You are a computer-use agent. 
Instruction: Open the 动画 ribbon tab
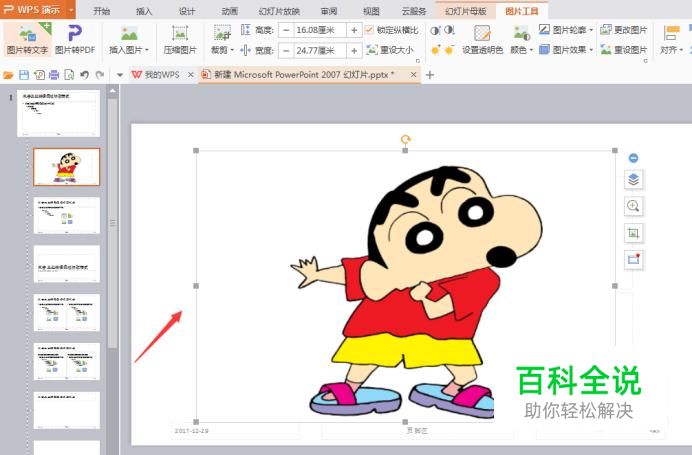click(x=229, y=11)
